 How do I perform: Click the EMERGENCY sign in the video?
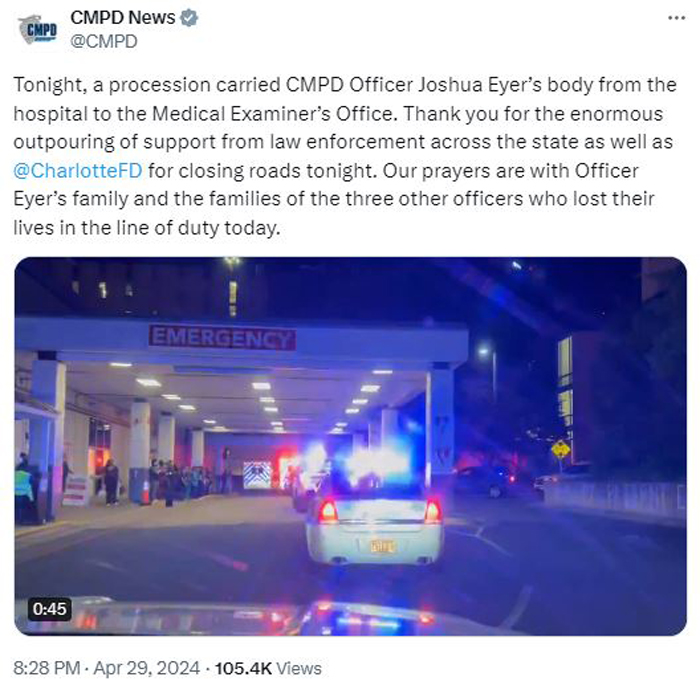(x=222, y=338)
